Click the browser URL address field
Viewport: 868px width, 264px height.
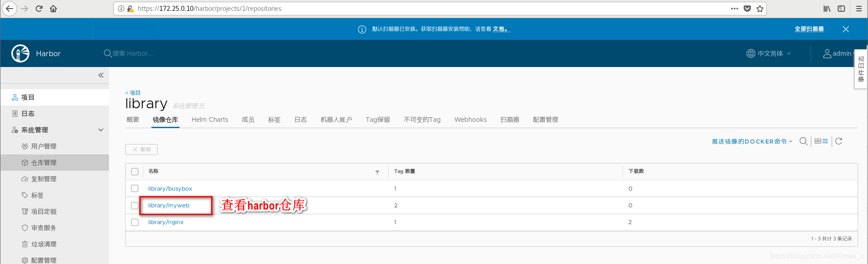point(429,9)
